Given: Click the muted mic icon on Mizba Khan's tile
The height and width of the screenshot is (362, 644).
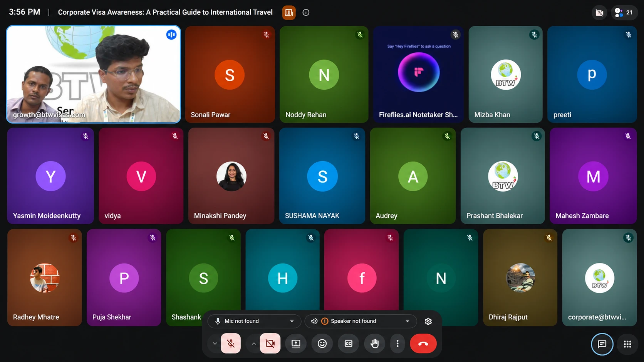Looking at the screenshot, I should [x=534, y=35].
